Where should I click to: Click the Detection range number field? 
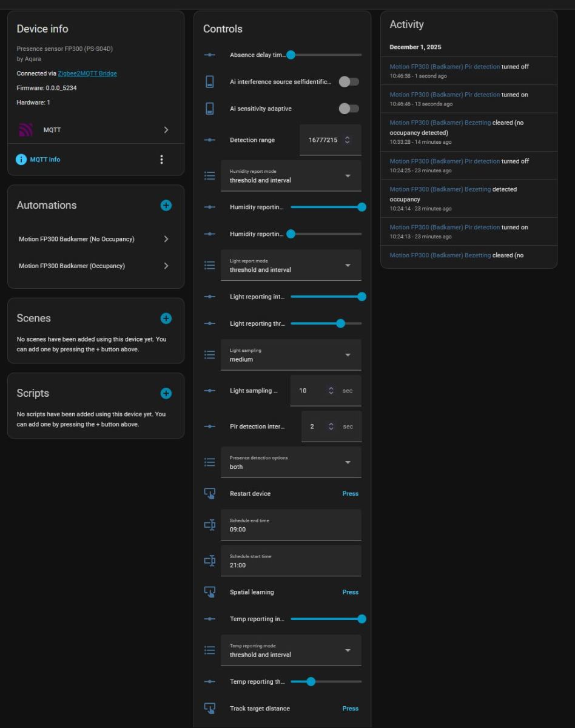click(x=323, y=140)
